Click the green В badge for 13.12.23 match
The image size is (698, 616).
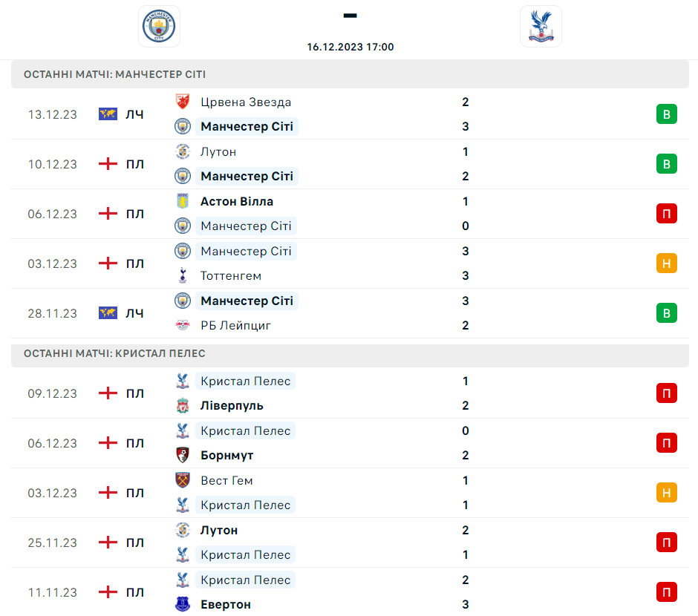666,114
